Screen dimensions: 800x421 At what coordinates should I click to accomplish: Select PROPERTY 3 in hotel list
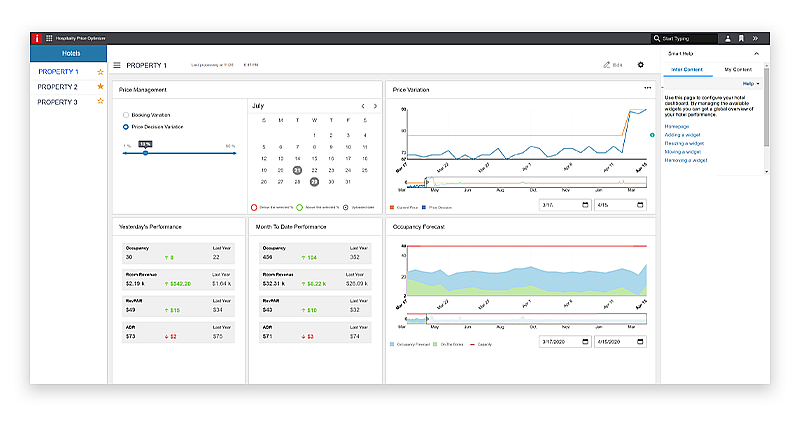click(x=57, y=102)
